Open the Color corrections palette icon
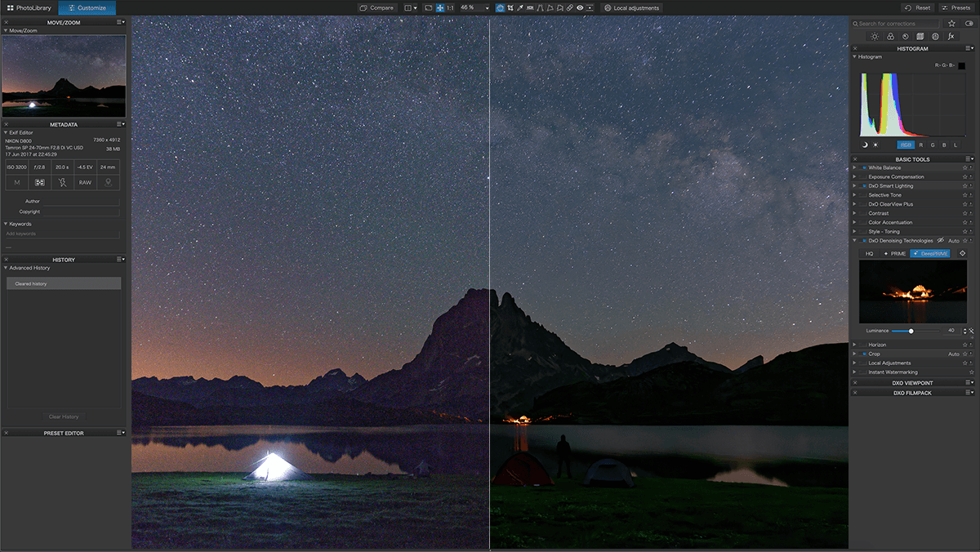The width and height of the screenshot is (980, 552). tap(890, 37)
